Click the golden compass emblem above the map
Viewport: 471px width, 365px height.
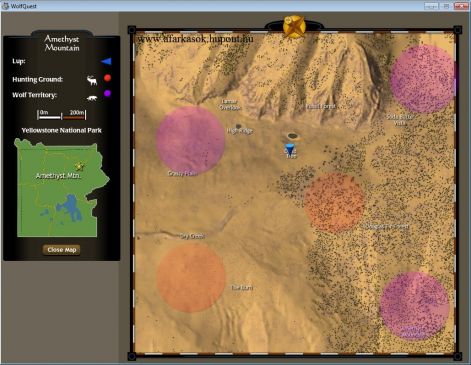click(x=294, y=26)
